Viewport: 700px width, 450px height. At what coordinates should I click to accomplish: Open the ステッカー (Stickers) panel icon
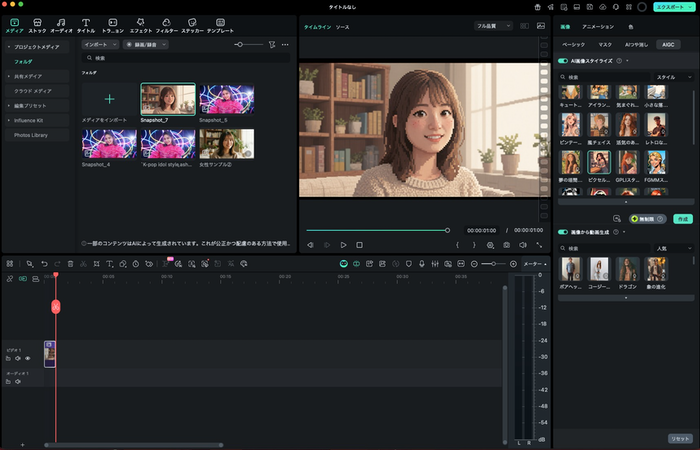click(192, 23)
